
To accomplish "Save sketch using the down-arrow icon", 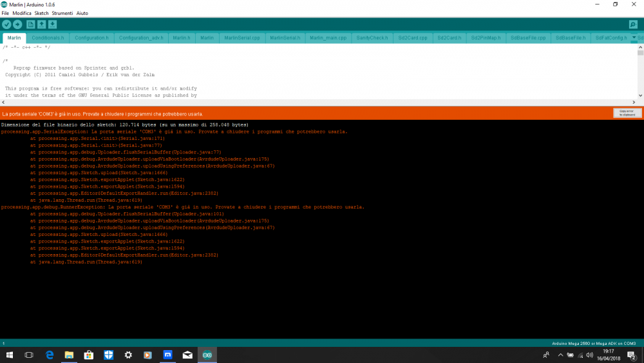I will click(52, 25).
